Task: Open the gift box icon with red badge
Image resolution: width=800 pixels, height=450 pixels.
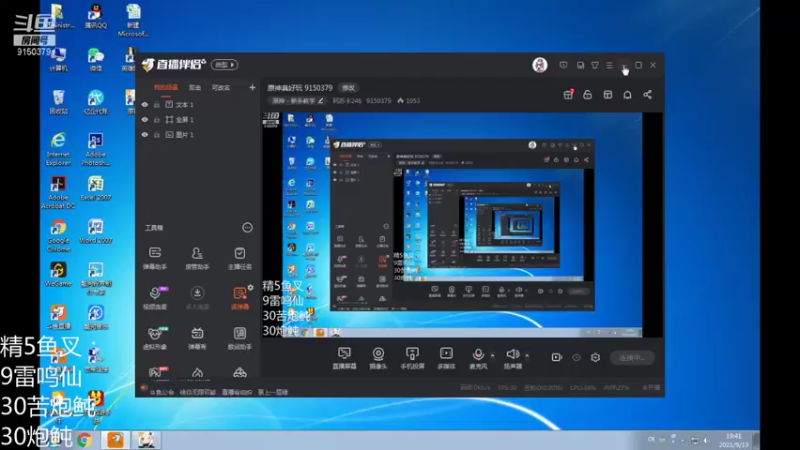Action: click(568, 95)
